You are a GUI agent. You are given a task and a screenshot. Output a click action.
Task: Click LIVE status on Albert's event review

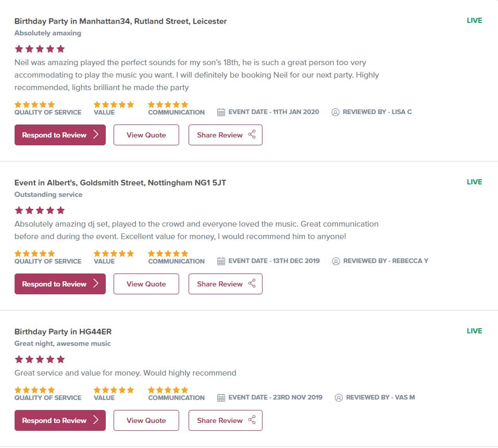click(474, 182)
